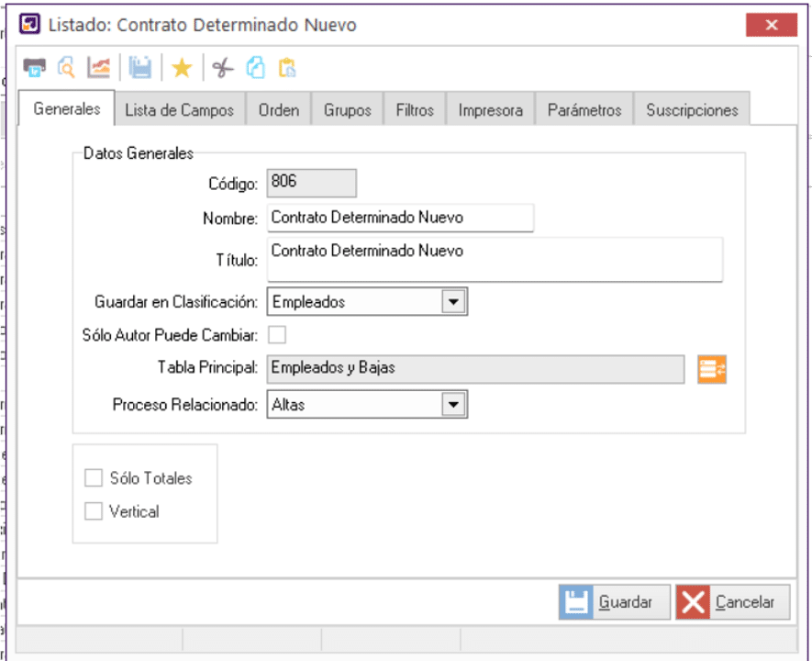Toggle the Vertical checkbox

click(x=94, y=511)
